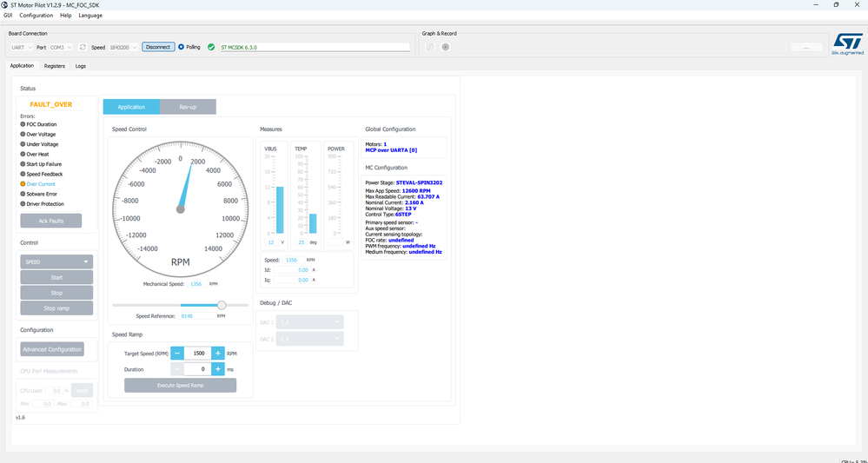Expand the COM3 port dropdown
This screenshot has height=463, width=868.
coord(61,47)
